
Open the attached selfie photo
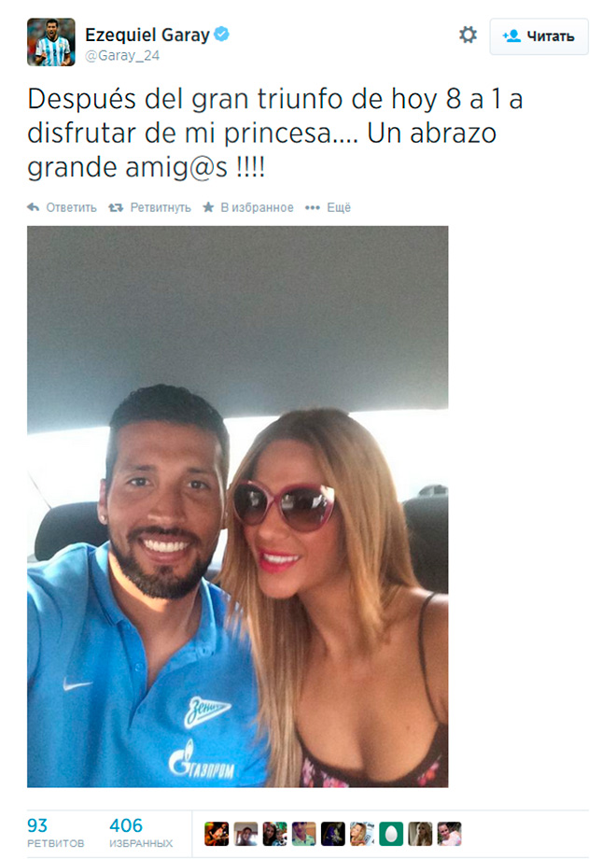click(238, 507)
